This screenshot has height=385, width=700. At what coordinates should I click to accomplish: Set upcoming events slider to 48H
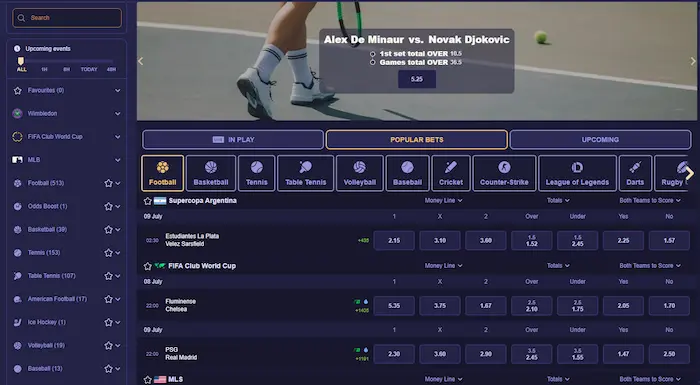tap(111, 69)
